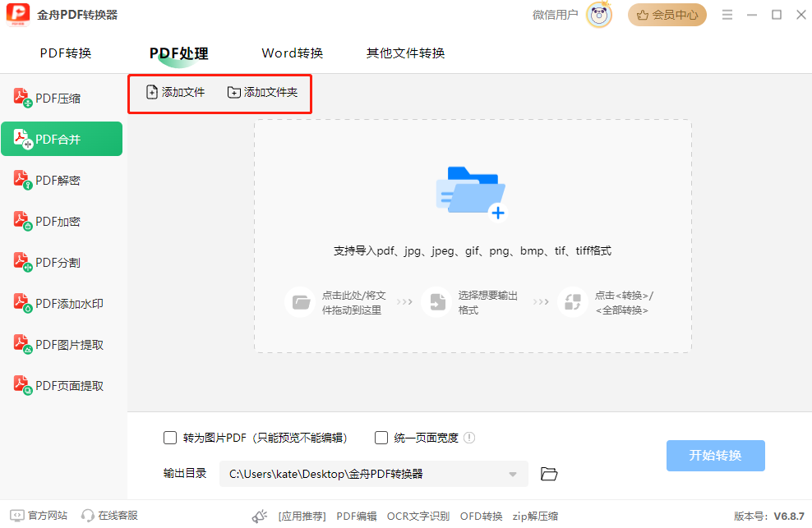The height and width of the screenshot is (528, 812).
Task: Click the 开始转换 start button
Action: 715,456
